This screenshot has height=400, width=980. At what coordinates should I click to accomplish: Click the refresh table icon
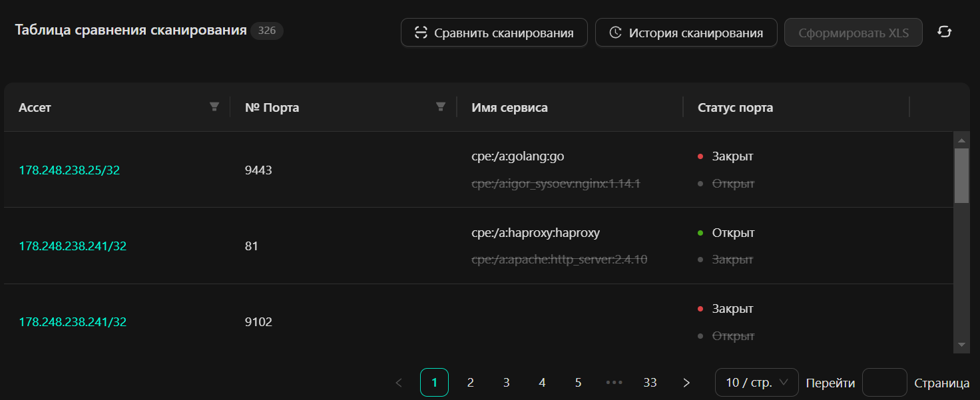click(x=944, y=32)
